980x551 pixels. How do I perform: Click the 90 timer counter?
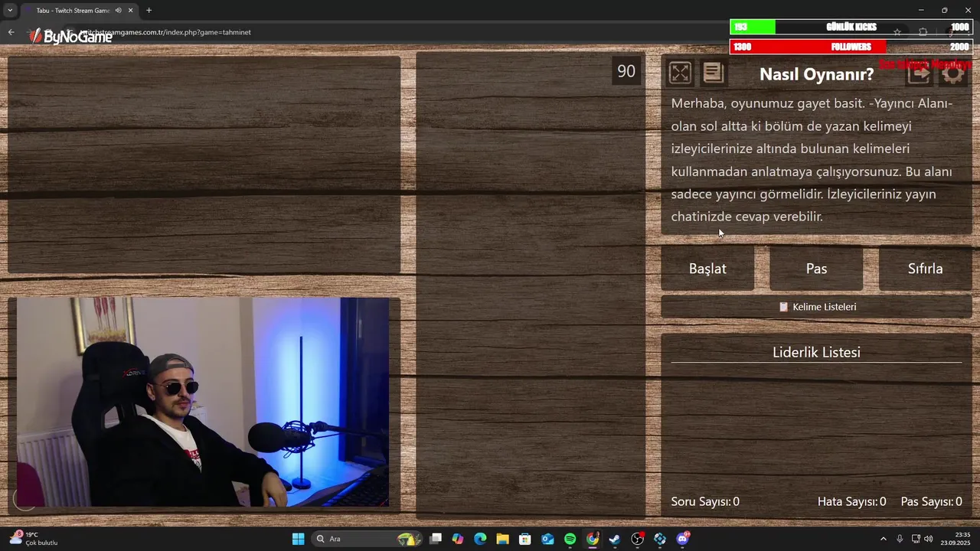pyautogui.click(x=626, y=71)
